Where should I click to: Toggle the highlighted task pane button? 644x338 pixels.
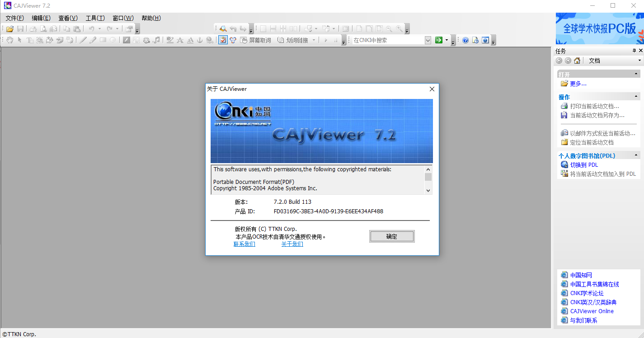[223, 40]
